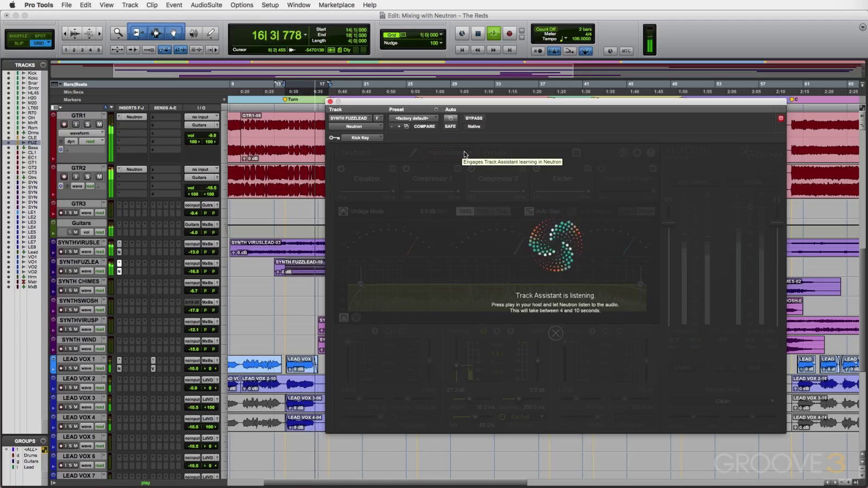Image resolution: width=868 pixels, height=488 pixels.
Task: Open the AudioSuite menu
Action: pos(206,5)
